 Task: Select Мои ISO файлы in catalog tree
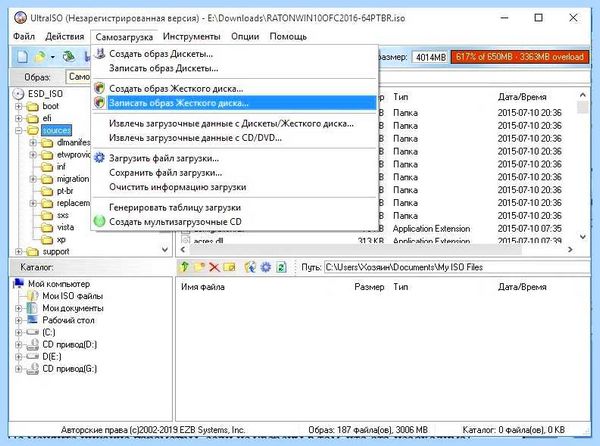(72, 296)
